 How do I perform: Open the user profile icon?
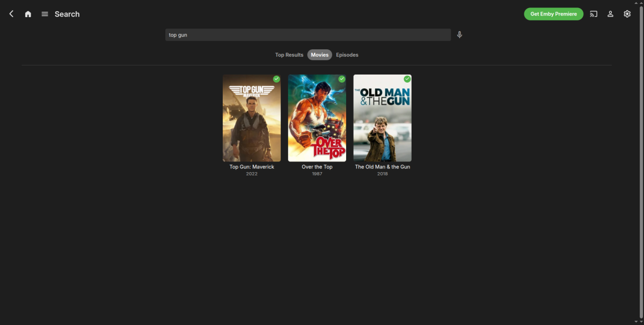tap(610, 14)
